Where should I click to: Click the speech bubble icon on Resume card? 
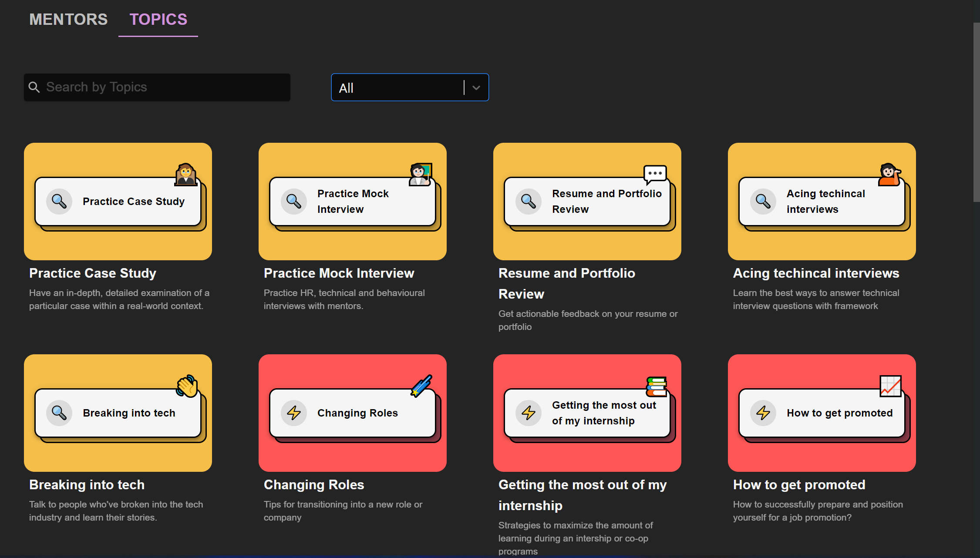(x=655, y=174)
